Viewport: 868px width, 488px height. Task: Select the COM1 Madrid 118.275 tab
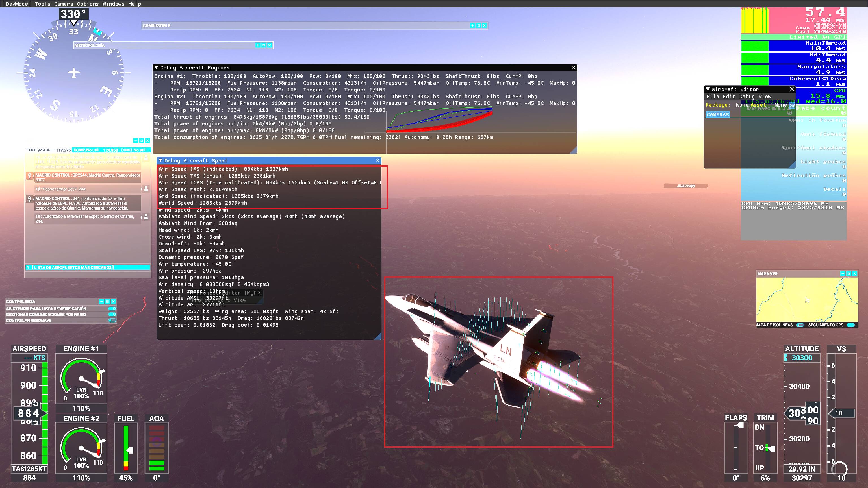point(49,150)
